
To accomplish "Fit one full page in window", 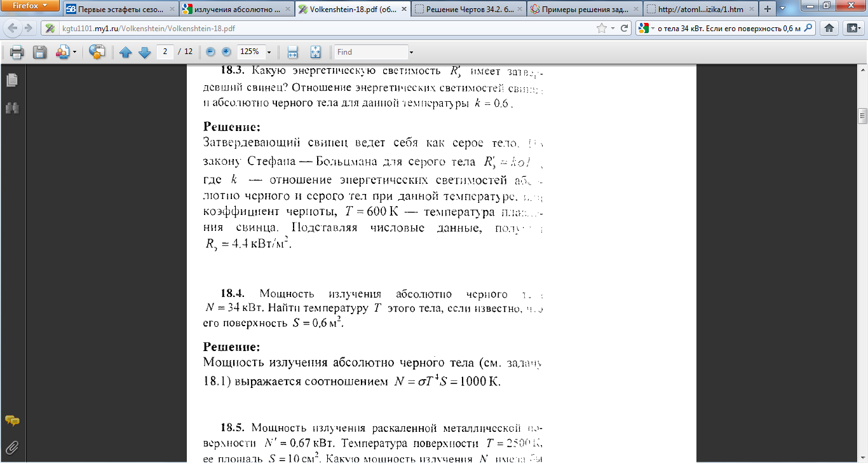I will (316, 52).
